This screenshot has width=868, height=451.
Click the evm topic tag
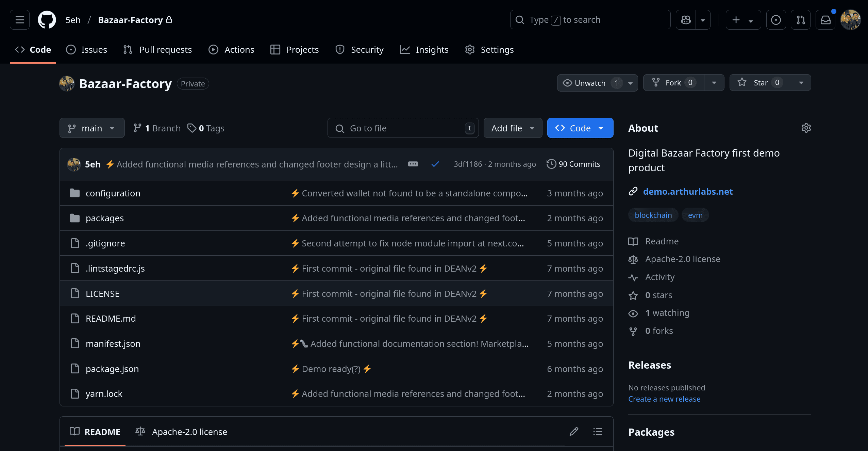click(x=695, y=215)
